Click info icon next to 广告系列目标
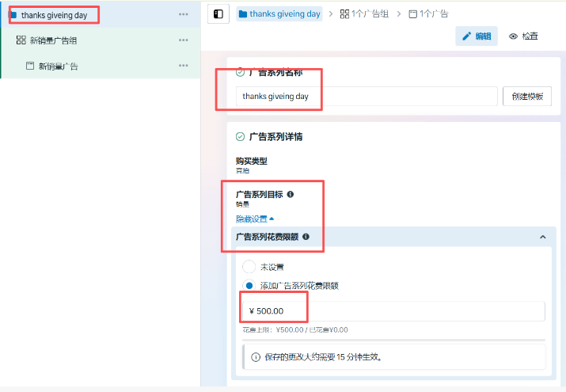 291,195
